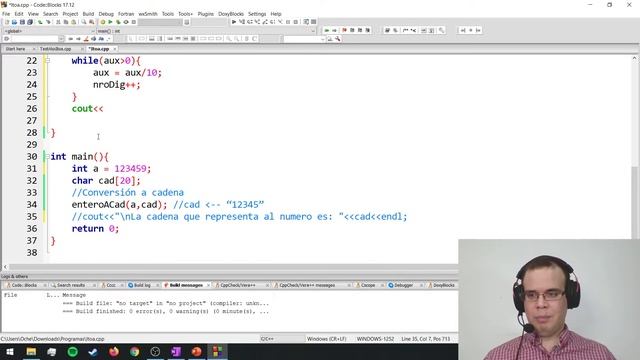Click the Build gear icon

click(x=102, y=22)
